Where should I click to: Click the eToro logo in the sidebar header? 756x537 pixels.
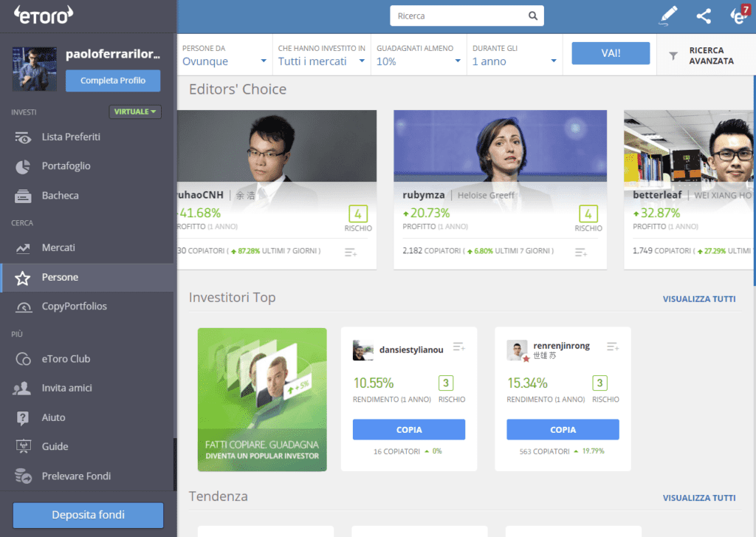(44, 15)
